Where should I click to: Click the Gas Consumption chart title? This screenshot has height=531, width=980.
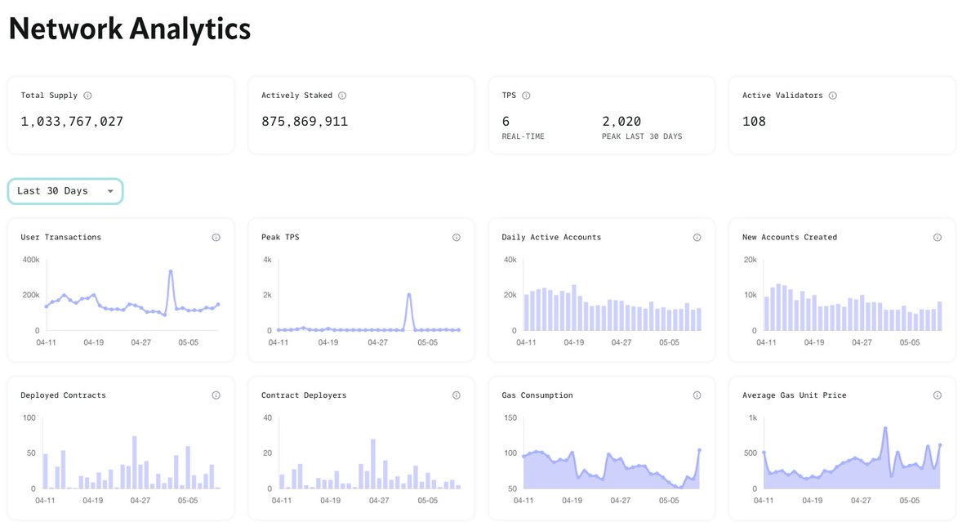(537, 395)
